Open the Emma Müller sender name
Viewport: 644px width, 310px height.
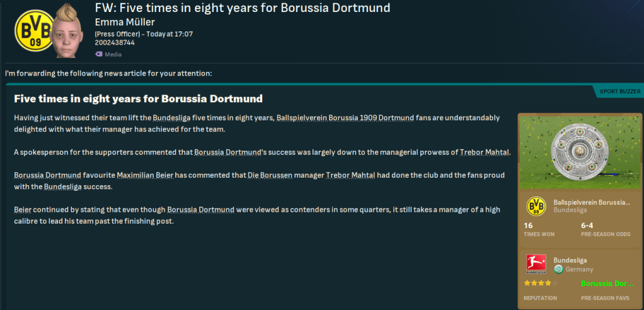coord(126,22)
